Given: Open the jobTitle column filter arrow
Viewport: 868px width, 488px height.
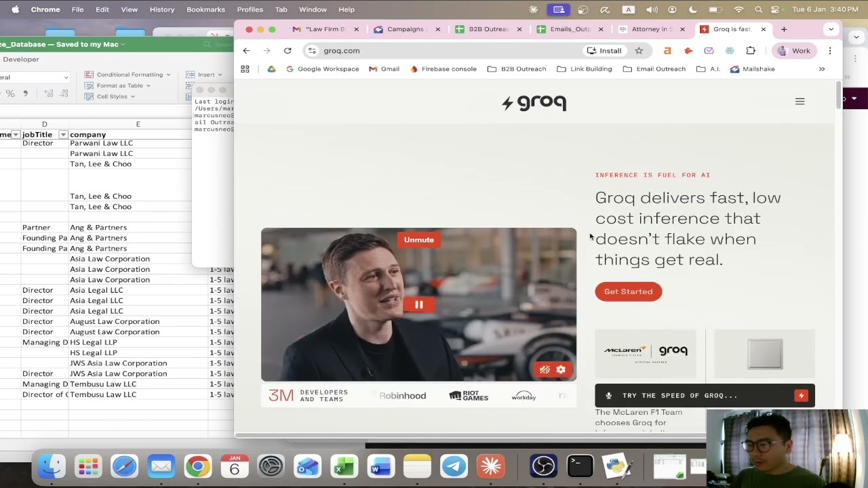Looking at the screenshot, I should [x=63, y=134].
